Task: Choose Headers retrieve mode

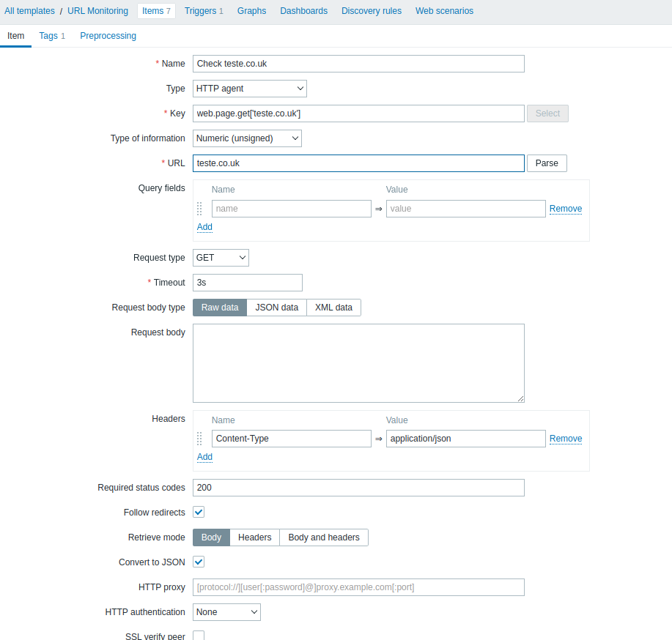Action: [254, 537]
